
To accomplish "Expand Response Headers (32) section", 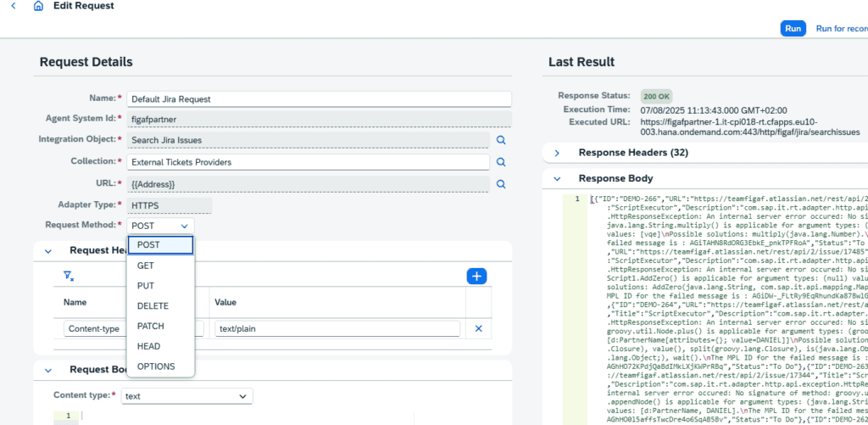I will click(x=557, y=153).
